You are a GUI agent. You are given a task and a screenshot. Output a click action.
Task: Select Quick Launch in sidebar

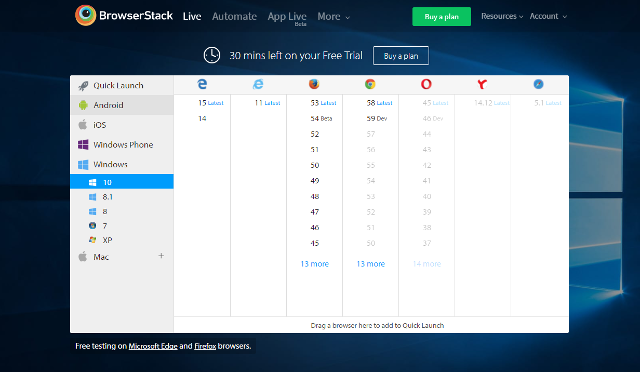click(122, 85)
